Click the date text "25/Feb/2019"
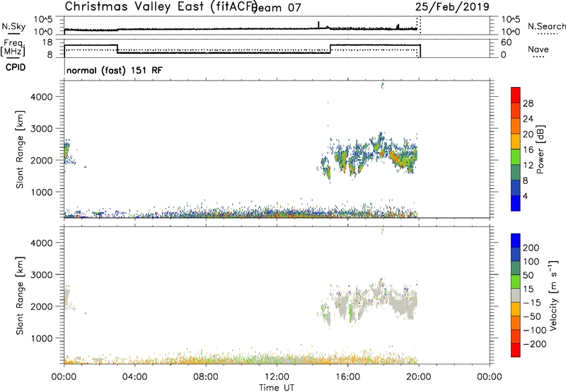This screenshot has width=566, height=392. pyautogui.click(x=452, y=7)
